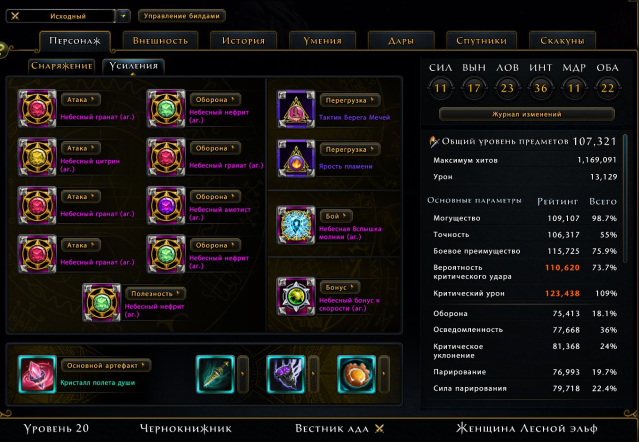Click the Тактик Берега Мечей overload icon

(296, 109)
